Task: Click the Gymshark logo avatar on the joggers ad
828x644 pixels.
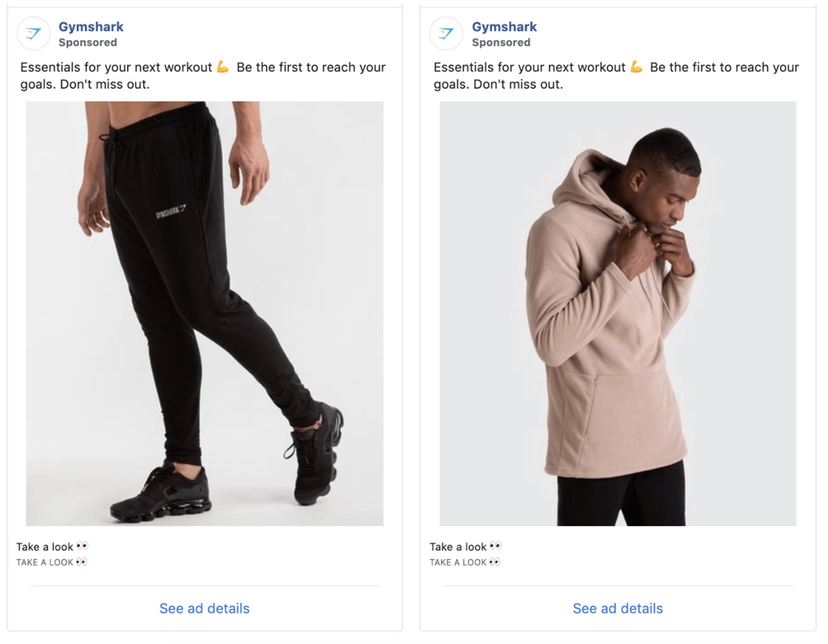Action: [33, 34]
